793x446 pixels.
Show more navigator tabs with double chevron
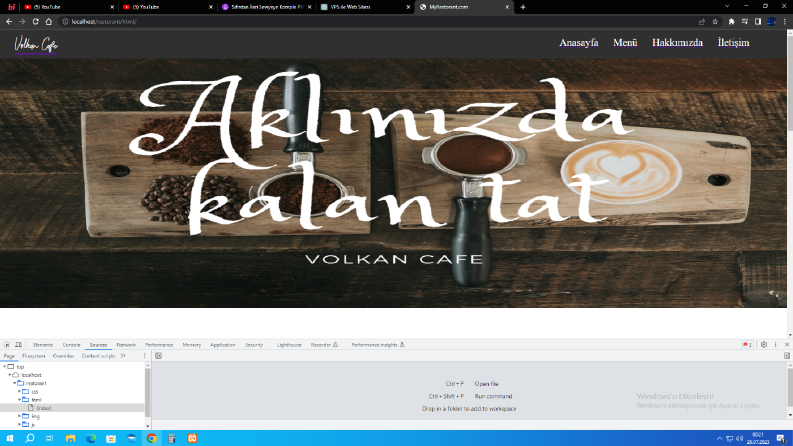coord(123,356)
